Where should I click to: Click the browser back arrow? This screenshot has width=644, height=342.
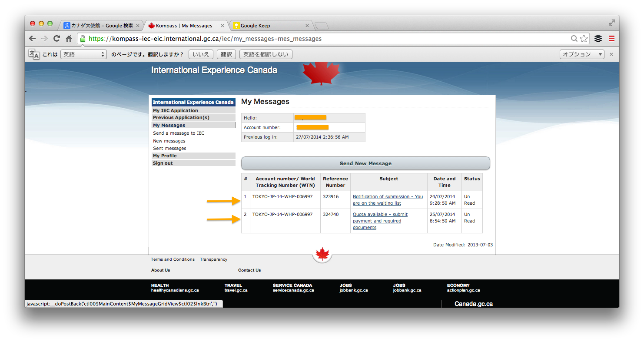(32, 39)
